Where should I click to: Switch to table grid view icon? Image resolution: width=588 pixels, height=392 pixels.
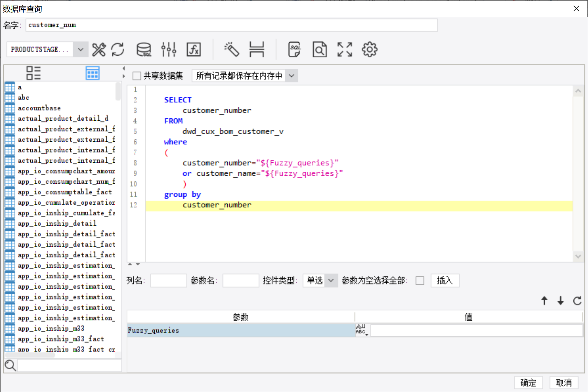93,73
